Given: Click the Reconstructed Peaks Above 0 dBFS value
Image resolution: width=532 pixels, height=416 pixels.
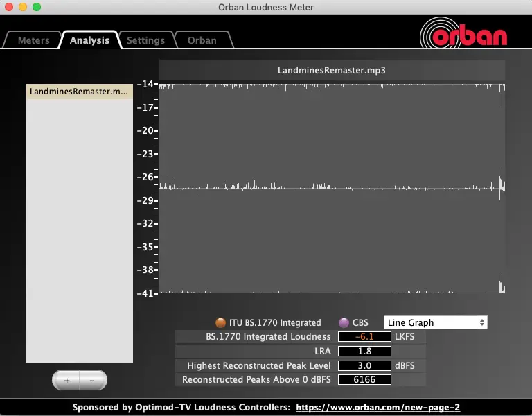Looking at the screenshot, I should click(x=364, y=379).
